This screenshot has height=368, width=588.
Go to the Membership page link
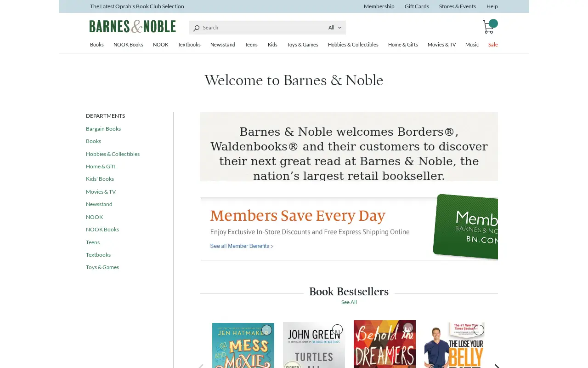[x=379, y=6]
